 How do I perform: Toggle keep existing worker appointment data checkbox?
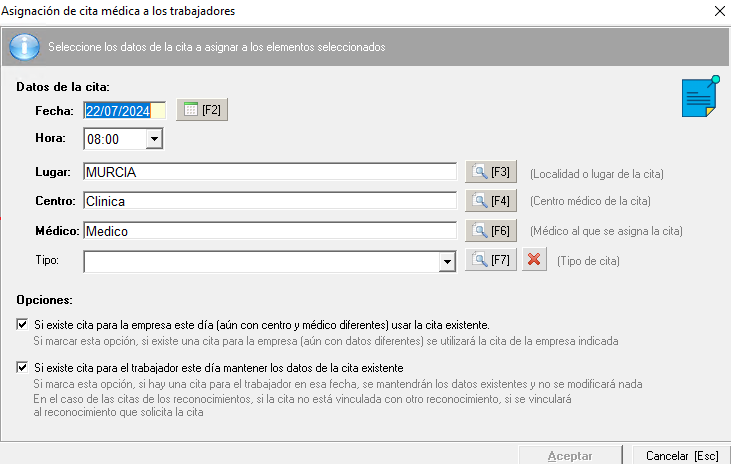[x=23, y=368]
